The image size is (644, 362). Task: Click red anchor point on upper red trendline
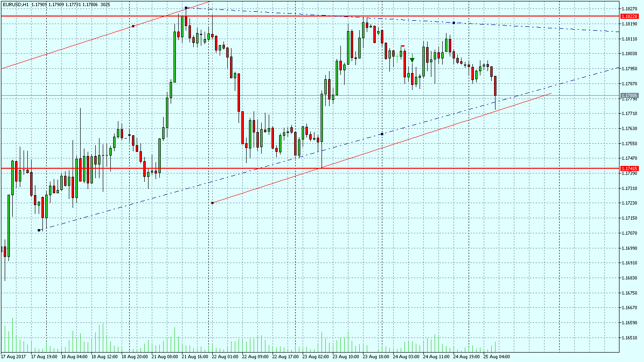(133, 26)
